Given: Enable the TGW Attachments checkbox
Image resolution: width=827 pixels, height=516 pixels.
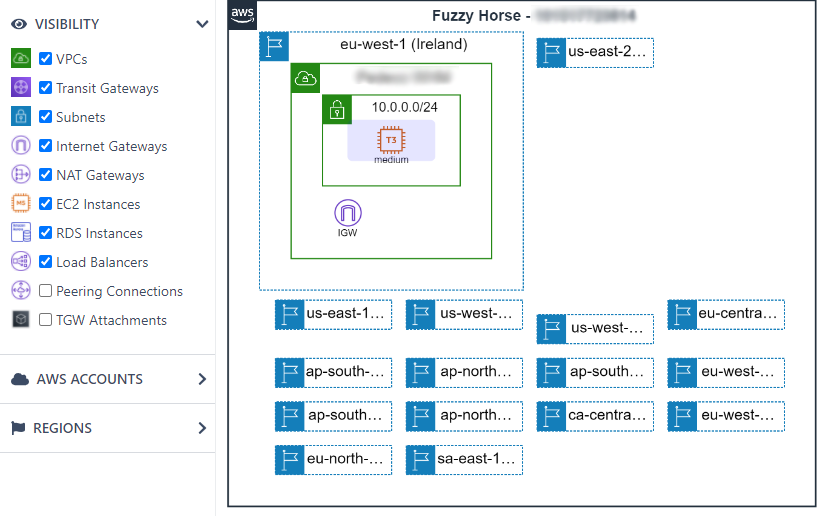Looking at the screenshot, I should [46, 320].
